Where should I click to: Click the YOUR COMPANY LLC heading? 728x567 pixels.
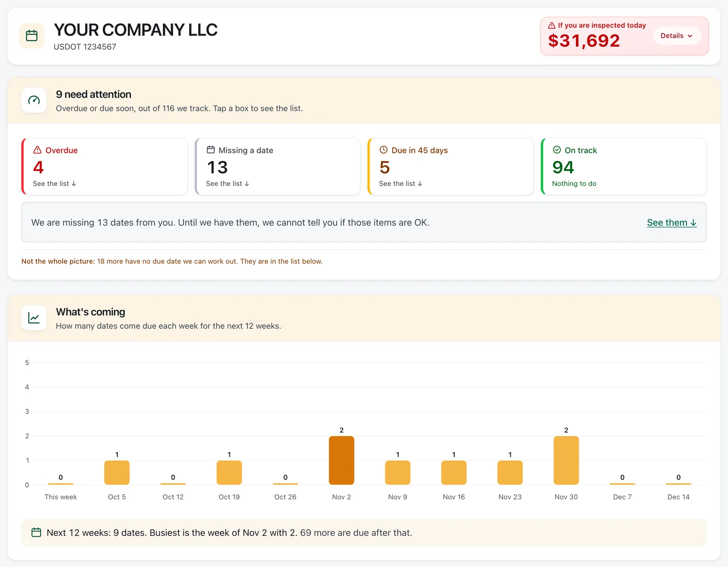[x=136, y=30]
